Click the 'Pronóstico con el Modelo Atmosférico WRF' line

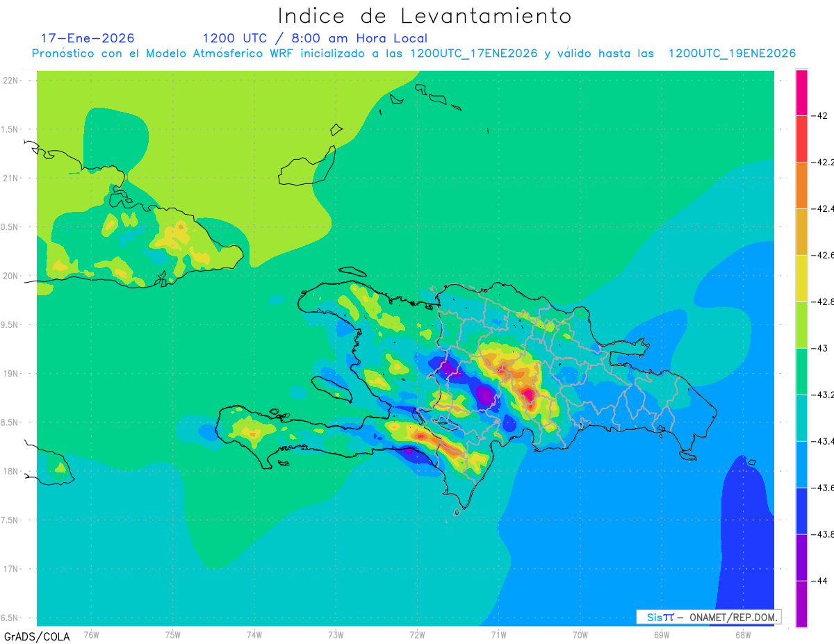tap(414, 53)
